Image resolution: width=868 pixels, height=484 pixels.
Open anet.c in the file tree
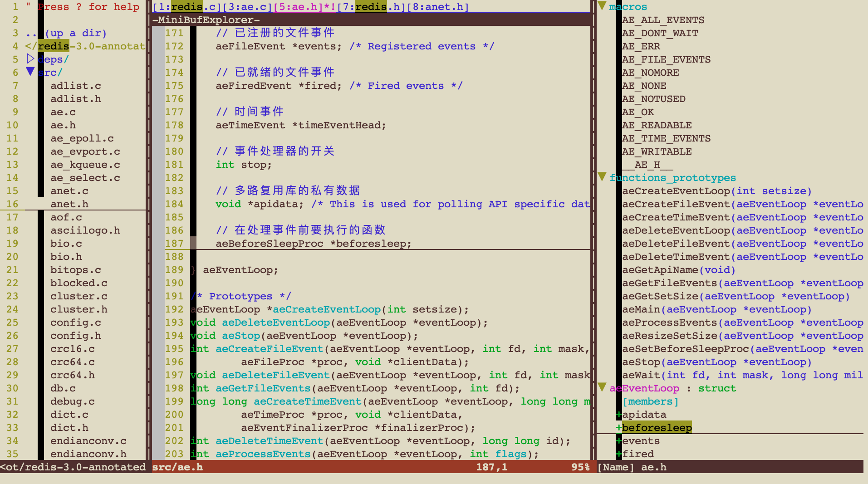click(69, 191)
